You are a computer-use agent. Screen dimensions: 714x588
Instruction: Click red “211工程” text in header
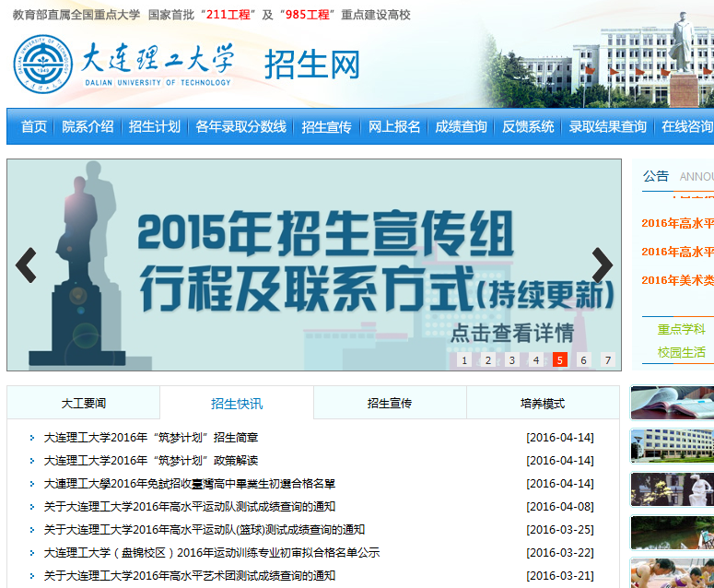point(228,15)
